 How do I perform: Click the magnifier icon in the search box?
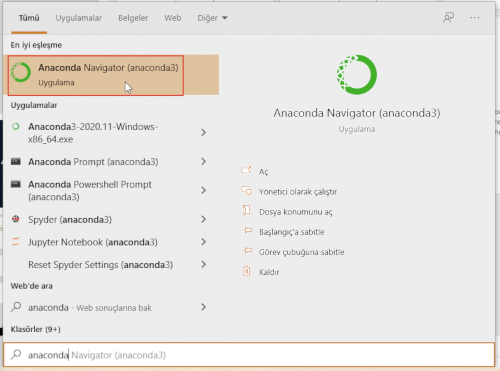tap(16, 354)
